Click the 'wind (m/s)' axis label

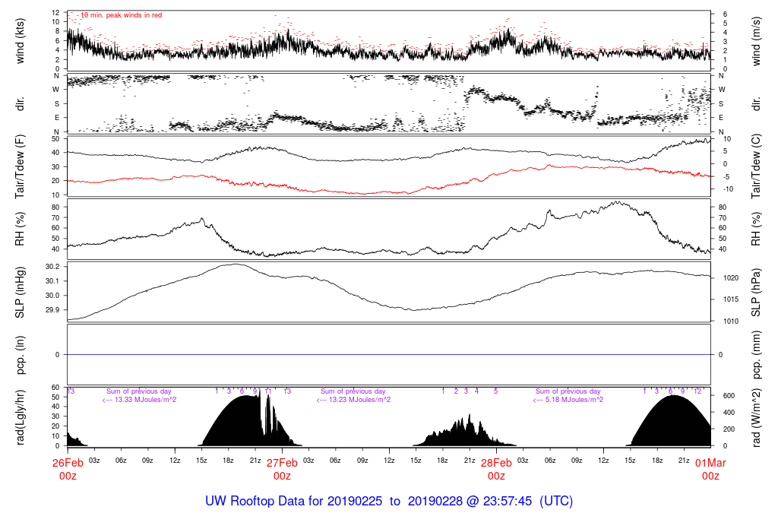[x=756, y=41]
